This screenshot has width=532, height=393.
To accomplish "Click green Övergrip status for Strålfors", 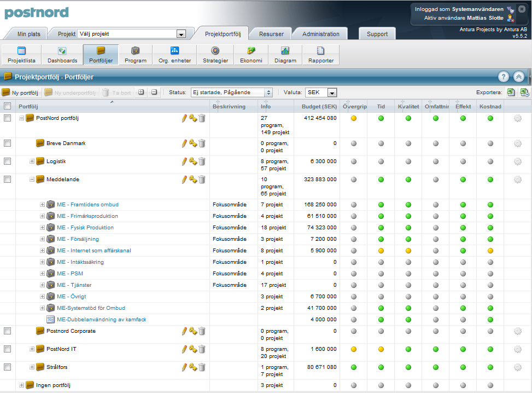I will [354, 367].
